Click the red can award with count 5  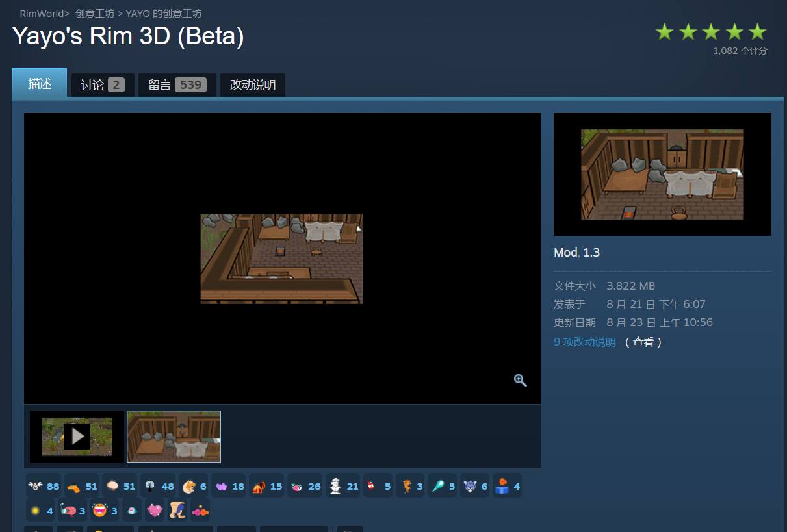coord(378,486)
